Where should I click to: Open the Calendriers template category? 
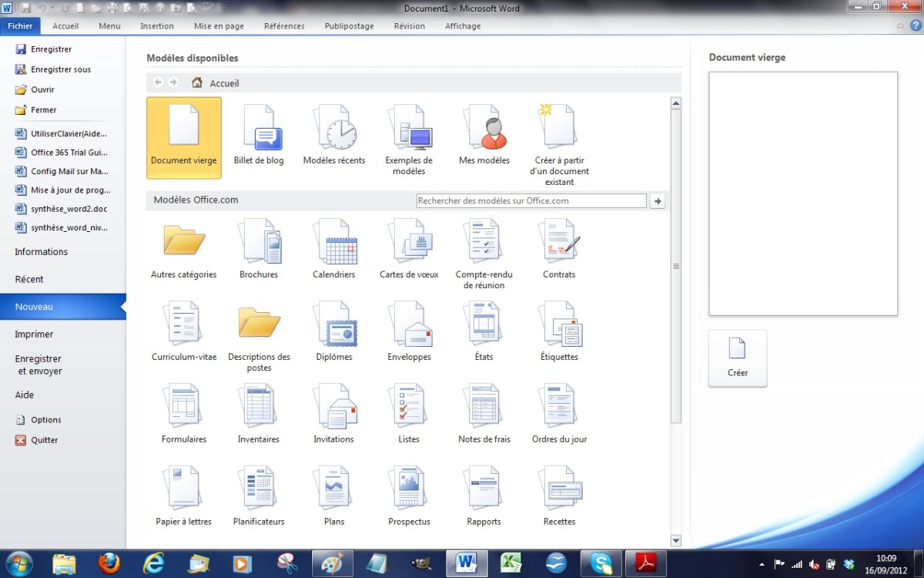point(334,249)
